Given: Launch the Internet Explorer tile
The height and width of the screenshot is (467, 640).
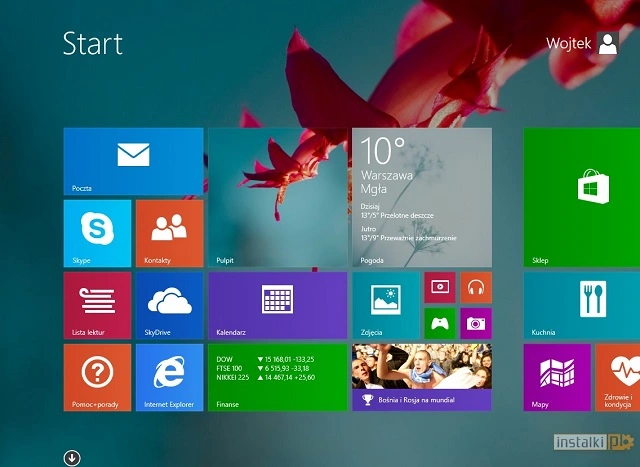Looking at the screenshot, I should click(x=169, y=378).
